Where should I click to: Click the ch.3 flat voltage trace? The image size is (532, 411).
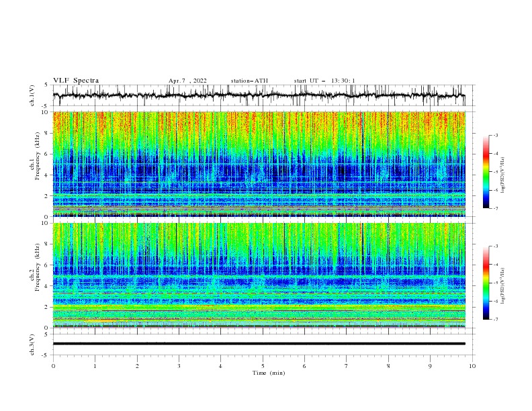point(259,344)
